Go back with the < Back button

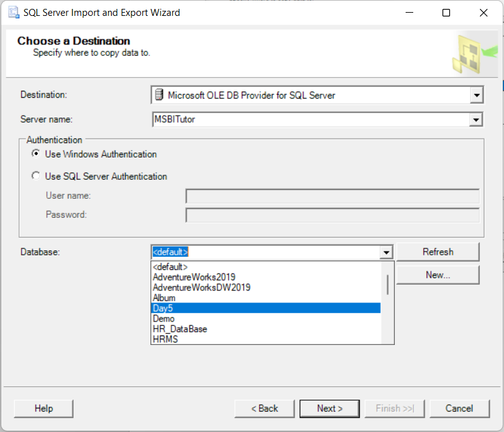pyautogui.click(x=265, y=408)
